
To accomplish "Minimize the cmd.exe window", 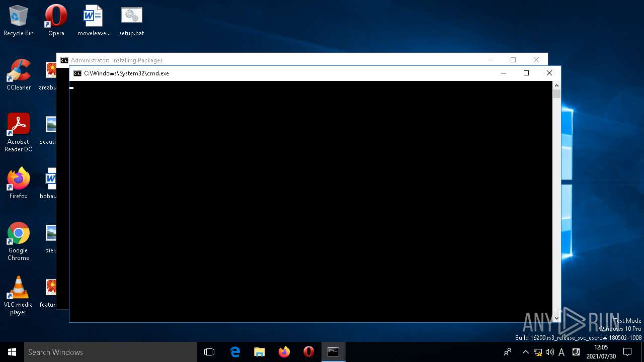I will click(x=503, y=73).
